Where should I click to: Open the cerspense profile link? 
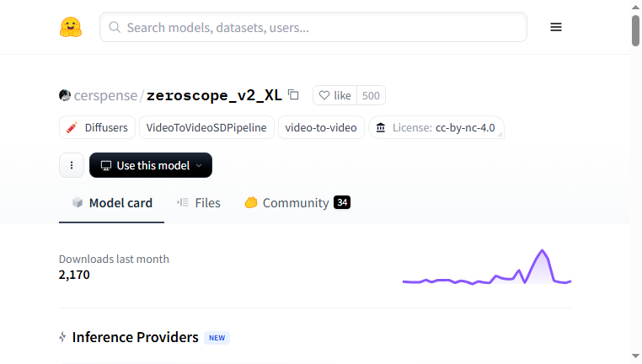coord(105,95)
